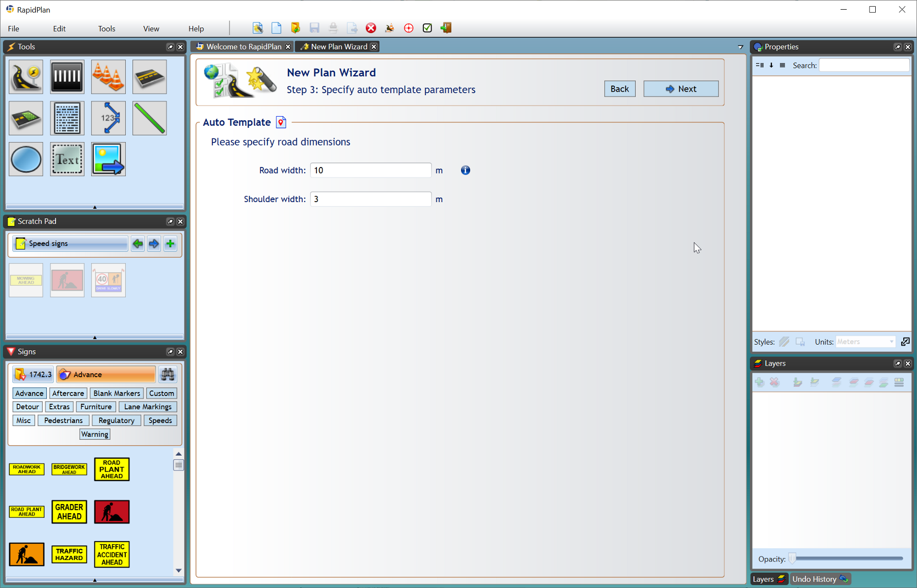Click the Auto Template map marker icon
Screen dimensions: 917x588
281,122
